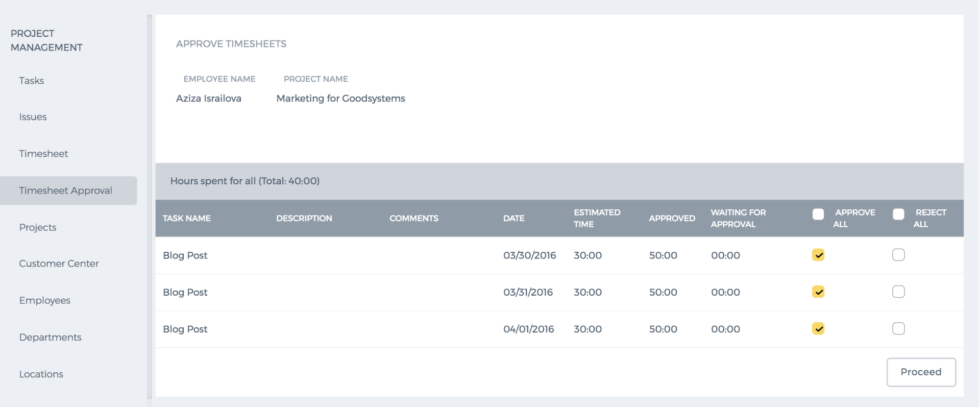Tick reject box for 03/30/2016 Blog Post

(899, 255)
